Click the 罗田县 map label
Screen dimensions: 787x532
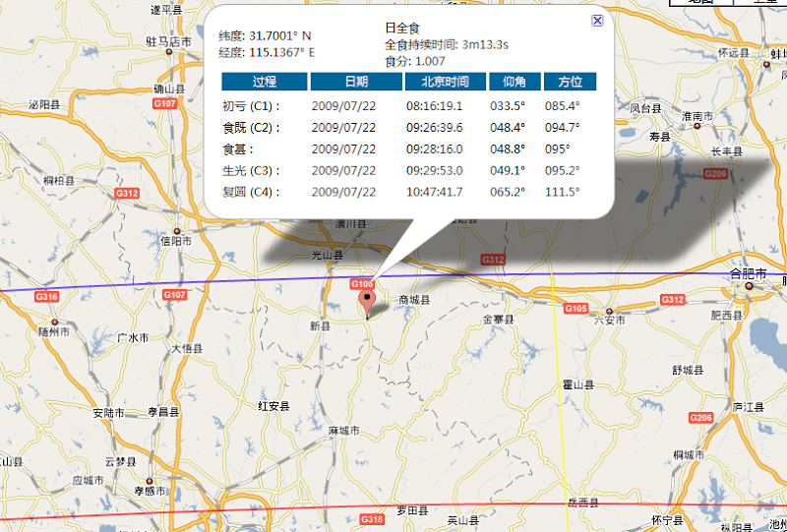(x=412, y=511)
